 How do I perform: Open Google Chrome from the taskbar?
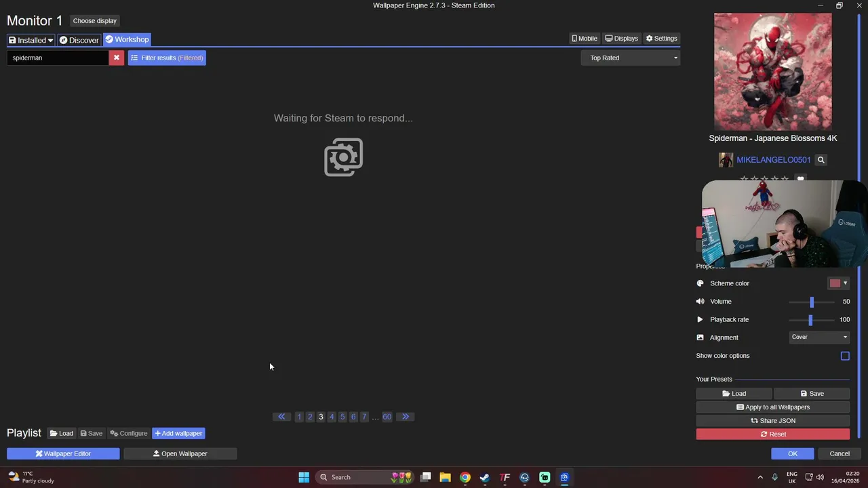point(465,477)
